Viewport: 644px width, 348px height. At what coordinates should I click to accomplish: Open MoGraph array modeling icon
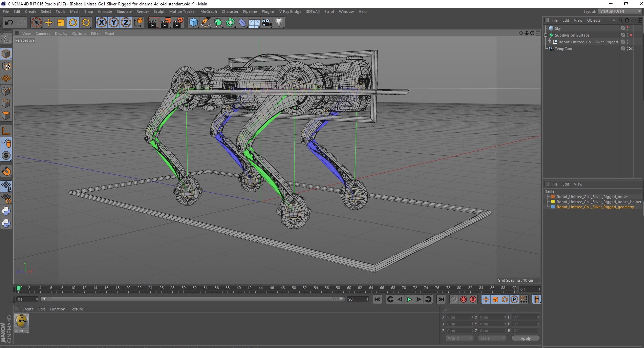point(230,23)
